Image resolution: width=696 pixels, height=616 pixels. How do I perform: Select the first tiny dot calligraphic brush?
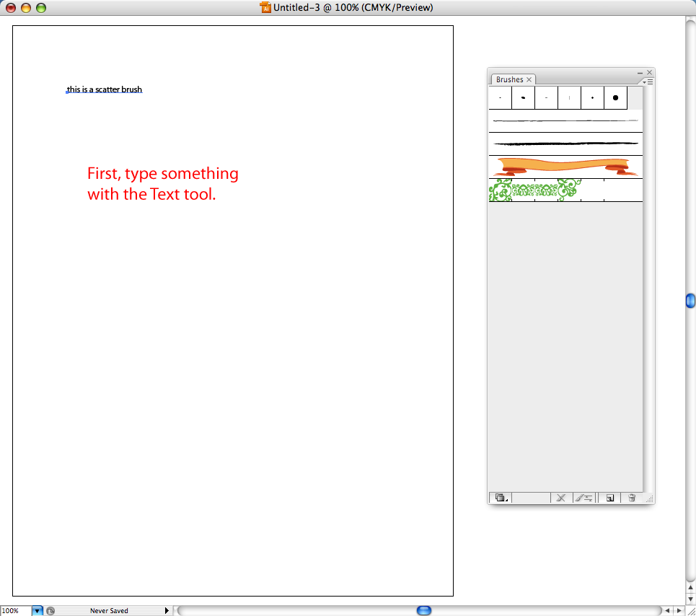click(x=501, y=97)
